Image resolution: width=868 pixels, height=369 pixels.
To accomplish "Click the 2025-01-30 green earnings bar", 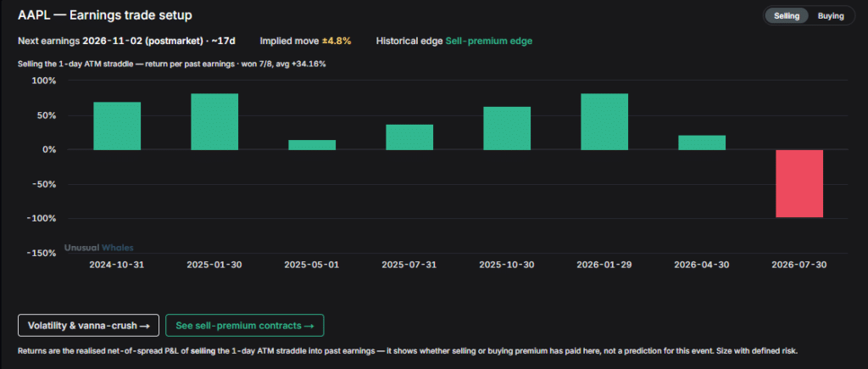I will click(x=214, y=122).
